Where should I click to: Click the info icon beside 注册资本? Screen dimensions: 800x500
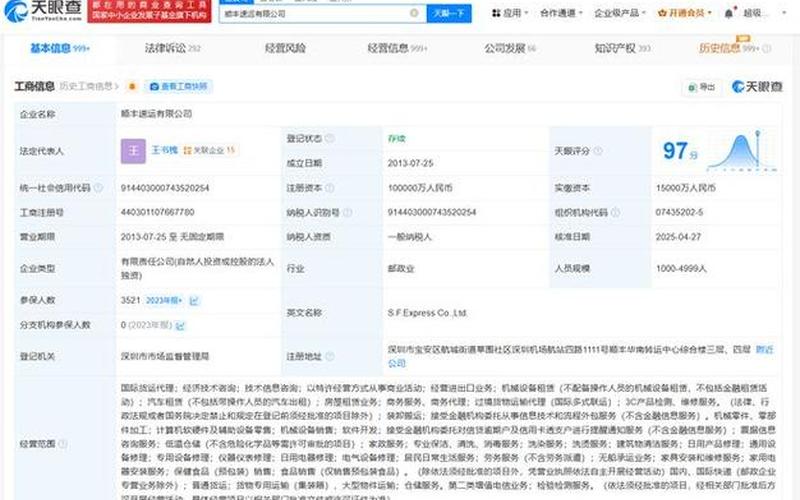click(x=330, y=188)
